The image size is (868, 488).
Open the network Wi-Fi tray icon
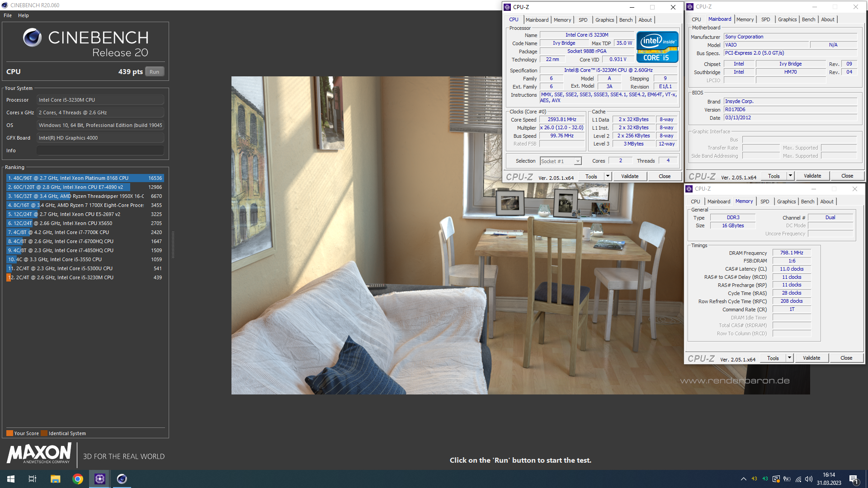(798, 479)
